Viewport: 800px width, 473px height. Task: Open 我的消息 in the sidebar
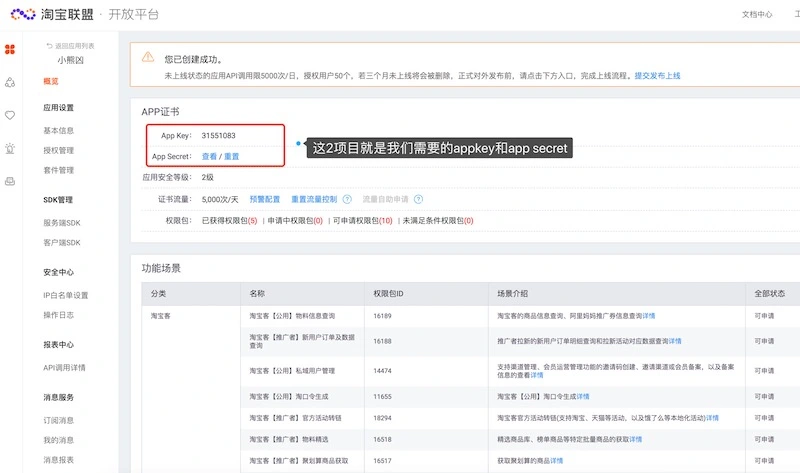59,440
